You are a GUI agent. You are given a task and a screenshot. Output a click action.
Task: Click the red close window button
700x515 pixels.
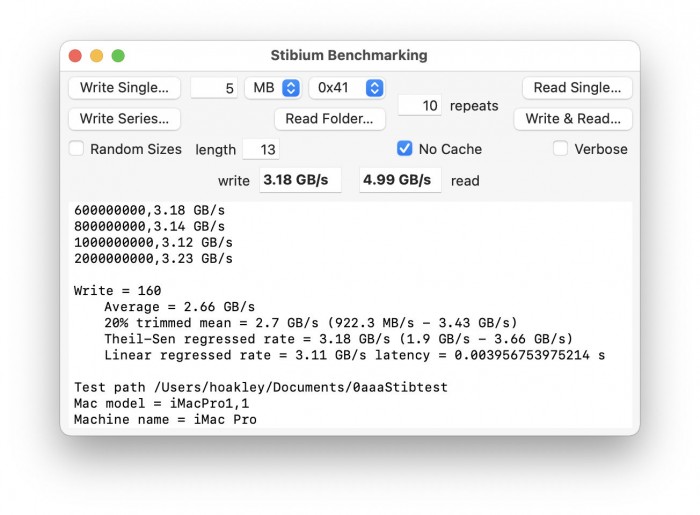click(75, 56)
